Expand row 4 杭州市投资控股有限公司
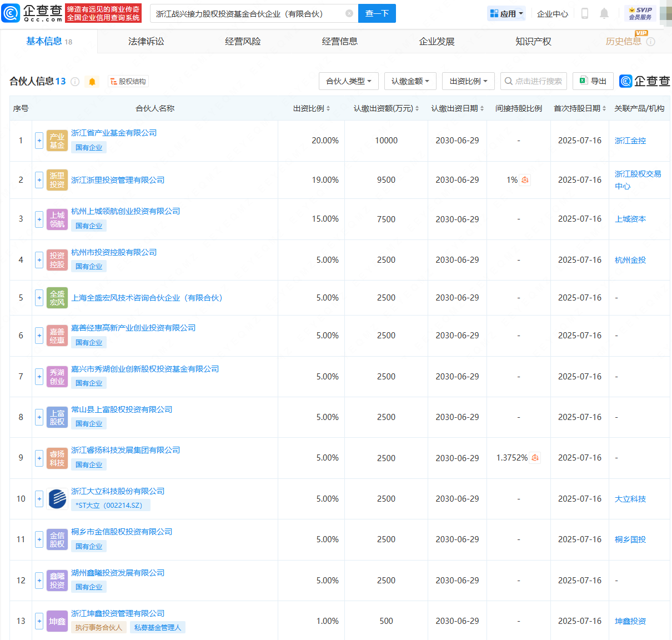 (39, 260)
